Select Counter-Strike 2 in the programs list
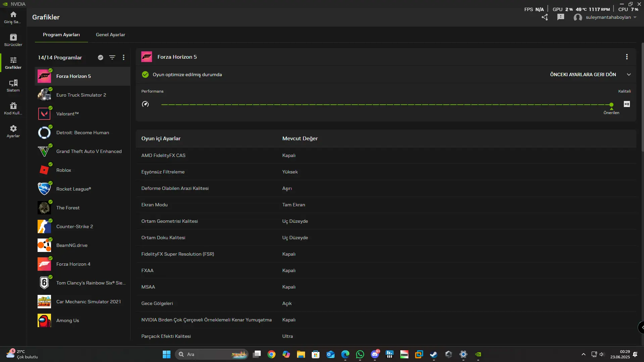 point(83,226)
